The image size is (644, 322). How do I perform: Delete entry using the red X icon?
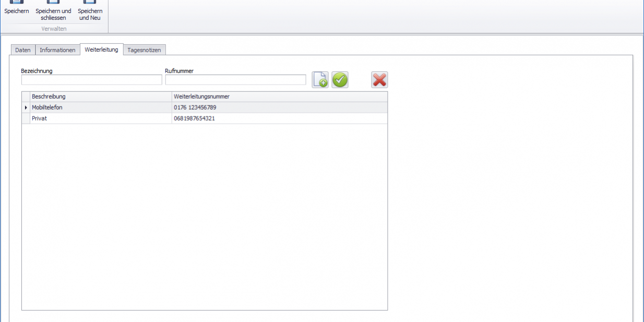379,80
